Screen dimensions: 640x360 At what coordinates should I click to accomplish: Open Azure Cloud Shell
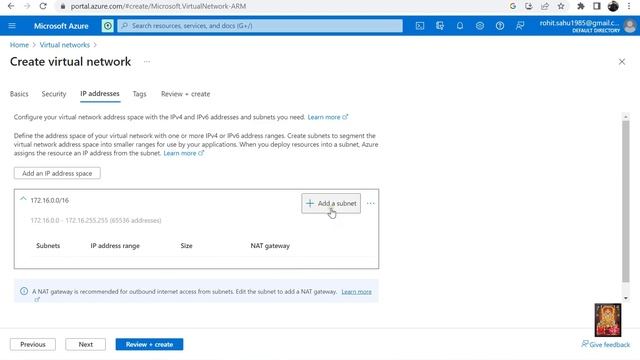[420, 26]
